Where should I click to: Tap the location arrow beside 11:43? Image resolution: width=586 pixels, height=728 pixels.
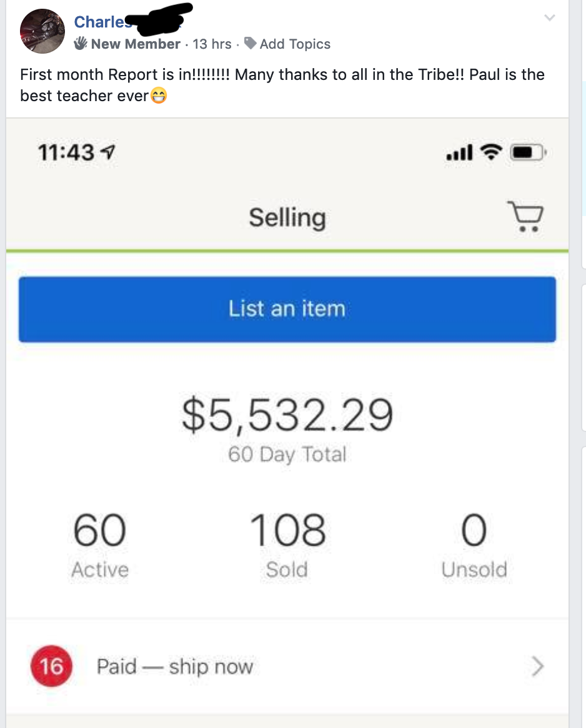(x=108, y=151)
